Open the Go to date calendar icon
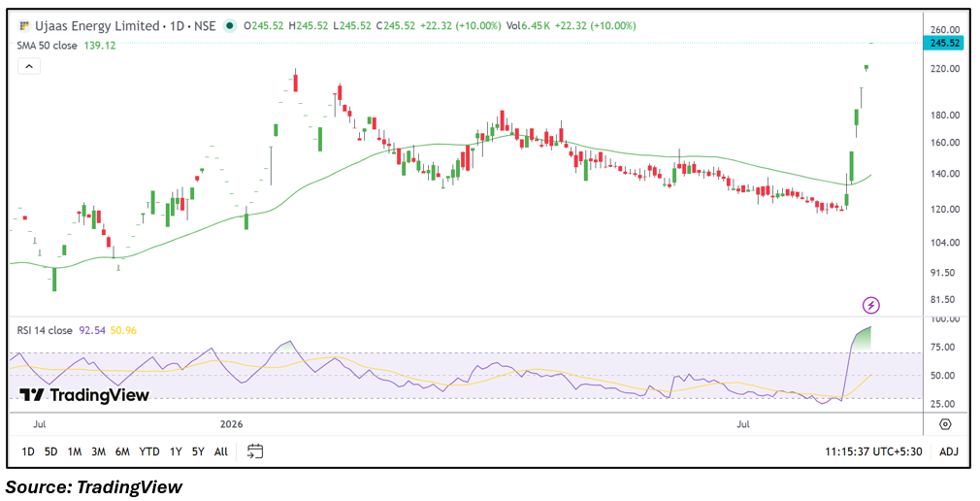The width and height of the screenshot is (980, 501). click(255, 451)
